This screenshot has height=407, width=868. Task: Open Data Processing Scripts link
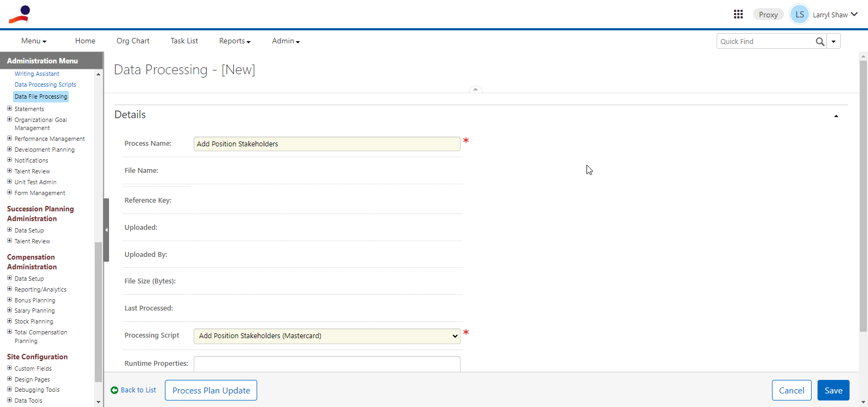tap(45, 85)
